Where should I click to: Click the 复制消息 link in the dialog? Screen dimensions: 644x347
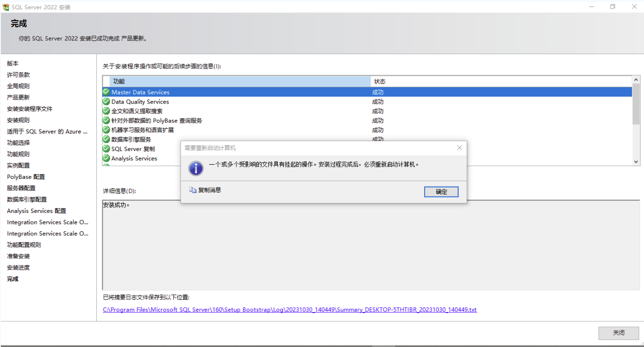point(209,190)
